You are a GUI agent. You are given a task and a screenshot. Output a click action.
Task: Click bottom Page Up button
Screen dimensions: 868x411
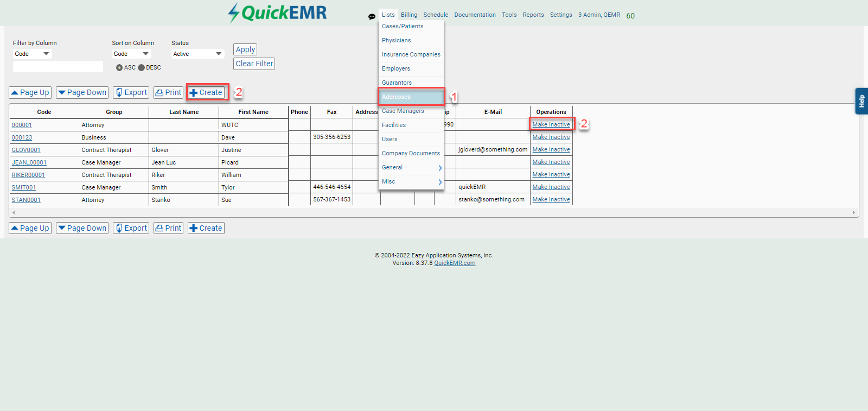[x=30, y=228]
